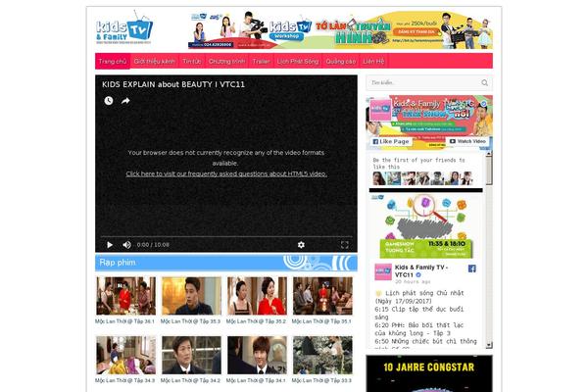Screen dimensions: 588x392
Task: Click the Rạp phim section header
Action: 226,263
